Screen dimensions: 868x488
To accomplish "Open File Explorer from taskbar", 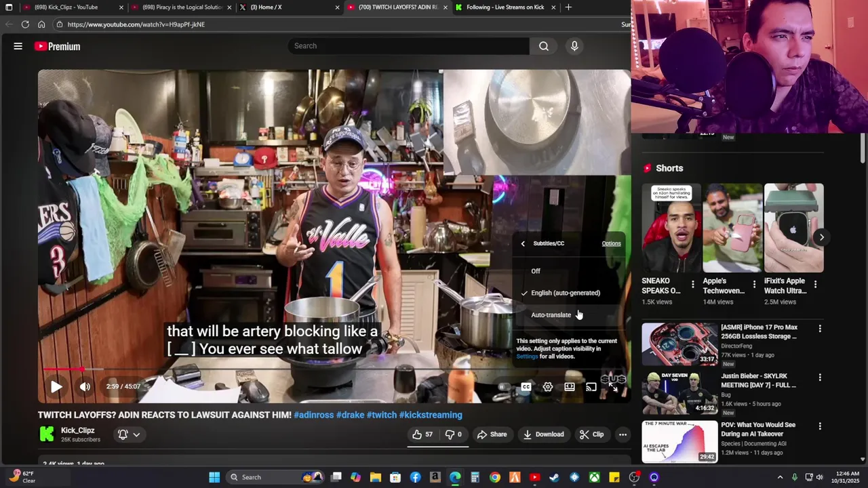I will pyautogui.click(x=375, y=477).
